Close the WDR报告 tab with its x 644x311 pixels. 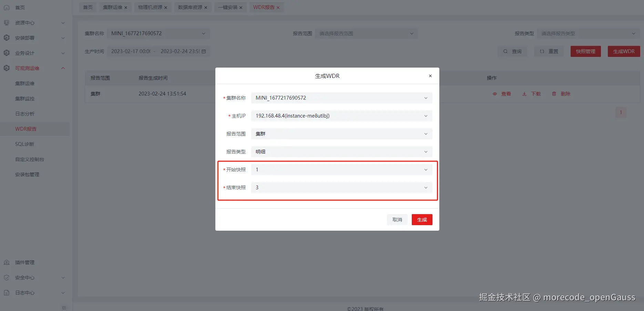pyautogui.click(x=278, y=8)
